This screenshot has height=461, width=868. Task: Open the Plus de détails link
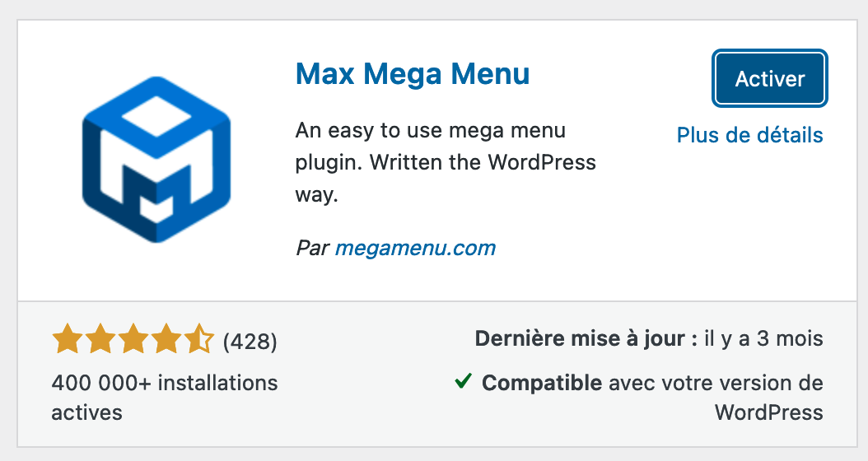(x=749, y=135)
